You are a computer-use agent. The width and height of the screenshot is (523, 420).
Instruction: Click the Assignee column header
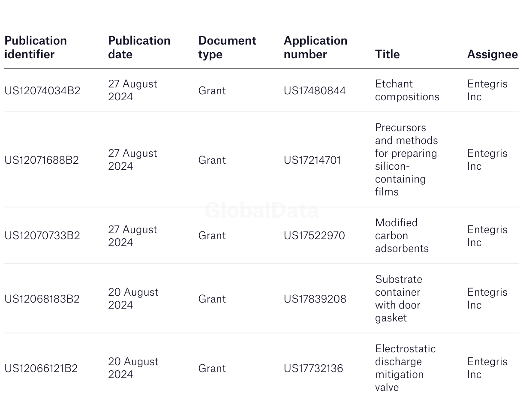coord(493,54)
